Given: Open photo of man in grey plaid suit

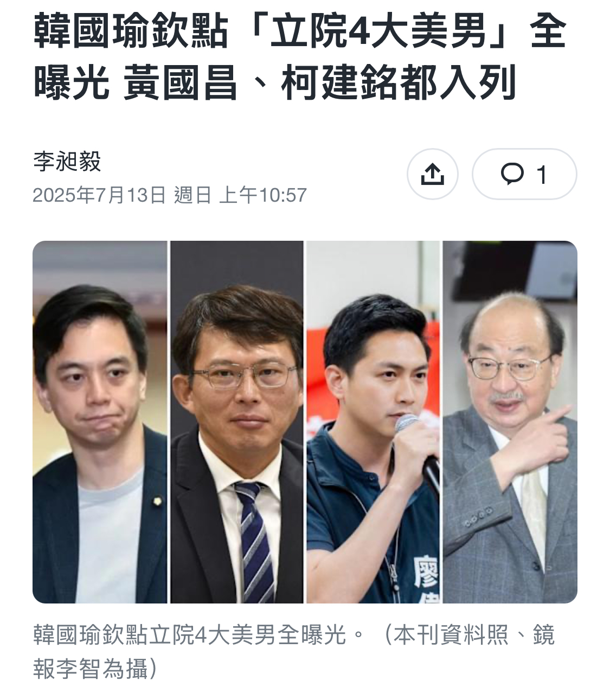Looking at the screenshot, I should (510, 422).
